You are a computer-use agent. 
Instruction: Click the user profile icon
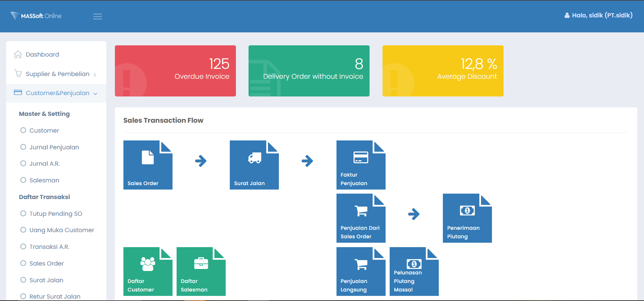coord(567,15)
